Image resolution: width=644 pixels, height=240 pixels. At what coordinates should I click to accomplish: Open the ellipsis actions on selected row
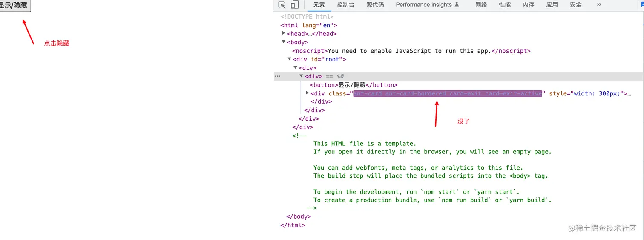point(278,76)
